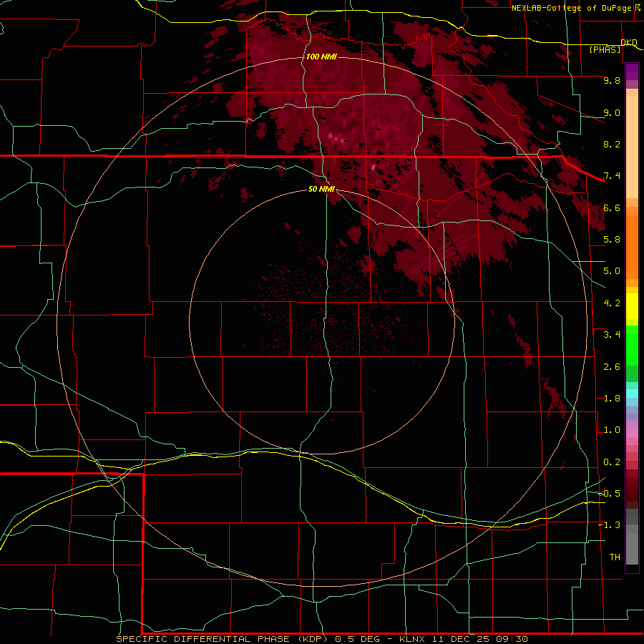
Task: Click the 7.4 value on the color scale
Action: coord(612,176)
